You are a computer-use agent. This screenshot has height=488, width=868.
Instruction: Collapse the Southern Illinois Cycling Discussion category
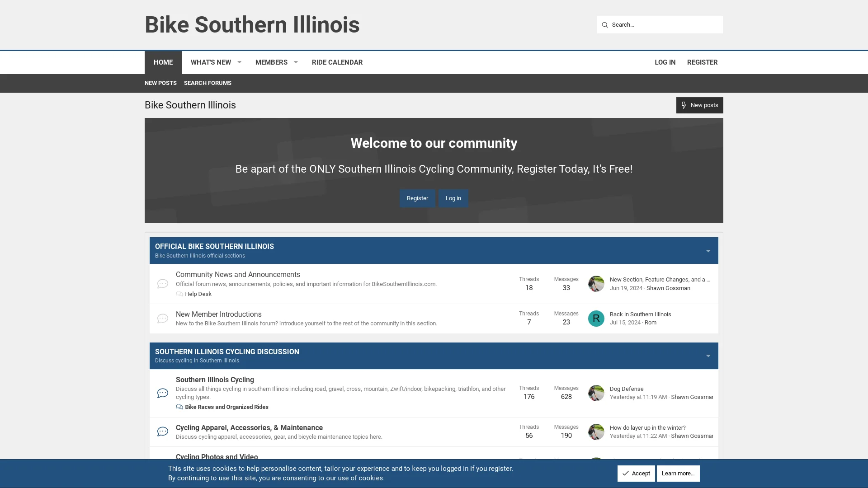(708, 356)
